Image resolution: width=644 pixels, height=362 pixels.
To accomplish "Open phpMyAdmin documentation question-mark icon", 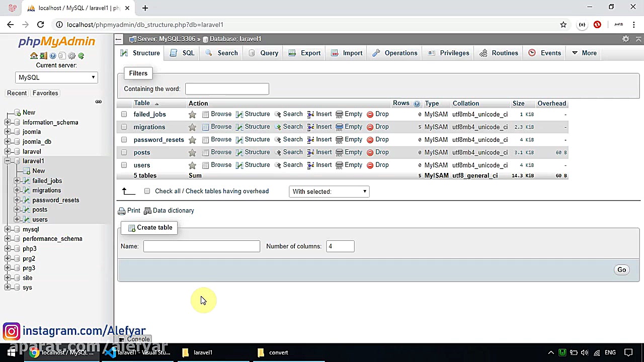I will tap(53, 56).
